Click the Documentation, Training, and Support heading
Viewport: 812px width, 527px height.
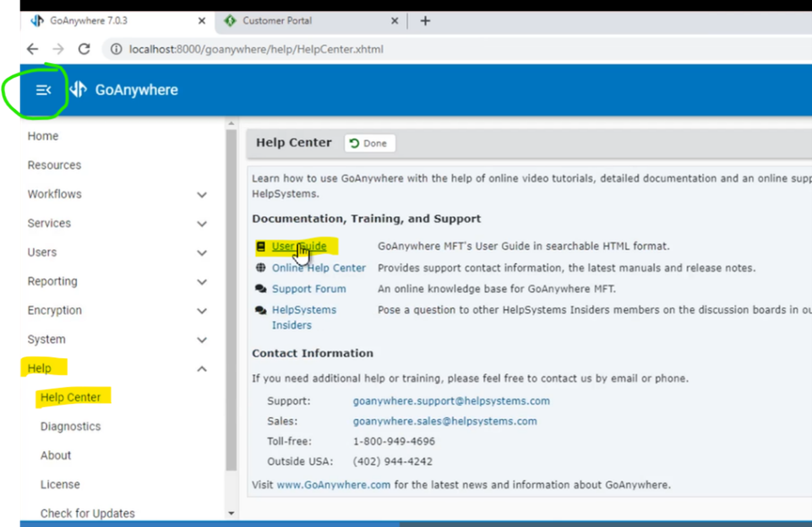pos(367,219)
